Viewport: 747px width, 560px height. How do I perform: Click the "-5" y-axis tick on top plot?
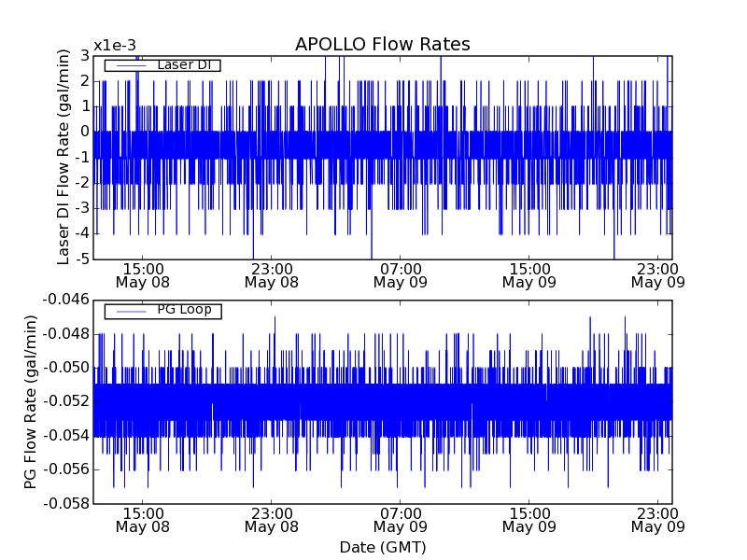pyautogui.click(x=81, y=259)
